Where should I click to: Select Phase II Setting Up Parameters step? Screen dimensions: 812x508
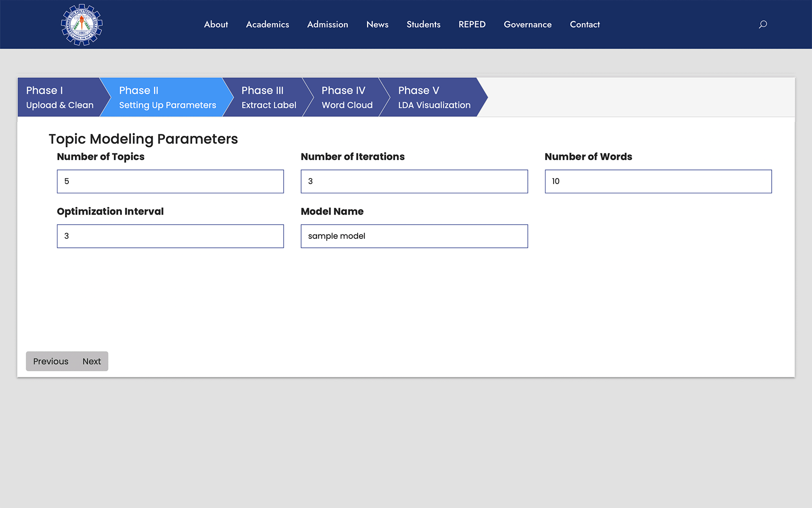(x=167, y=97)
